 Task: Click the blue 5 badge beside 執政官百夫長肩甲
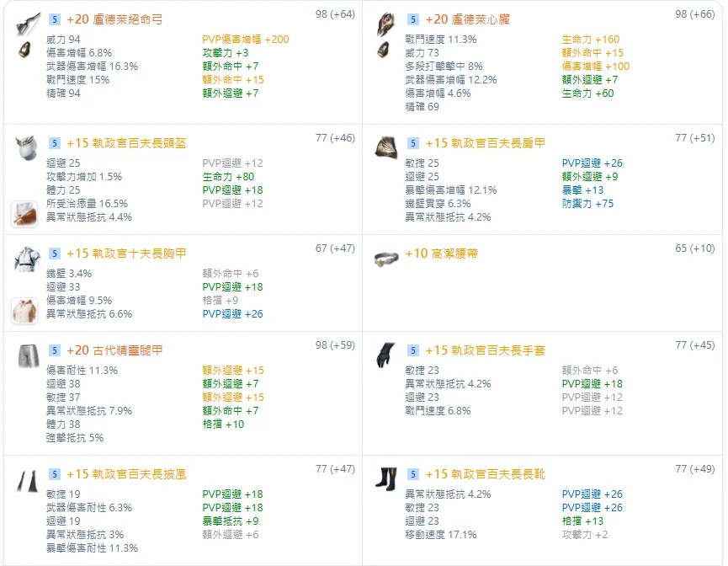[413, 143]
